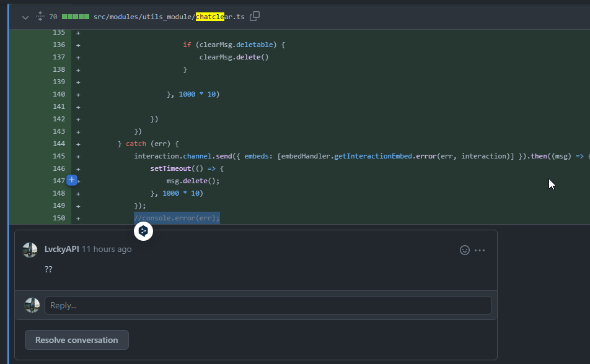590x364 pixels.
Task: Collapse the chatclear.ts file diff
Action: coord(25,17)
